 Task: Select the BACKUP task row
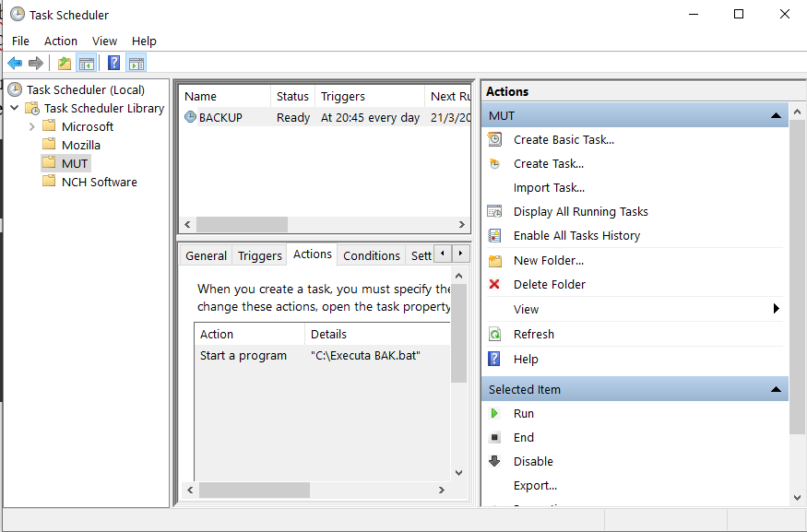pos(221,117)
